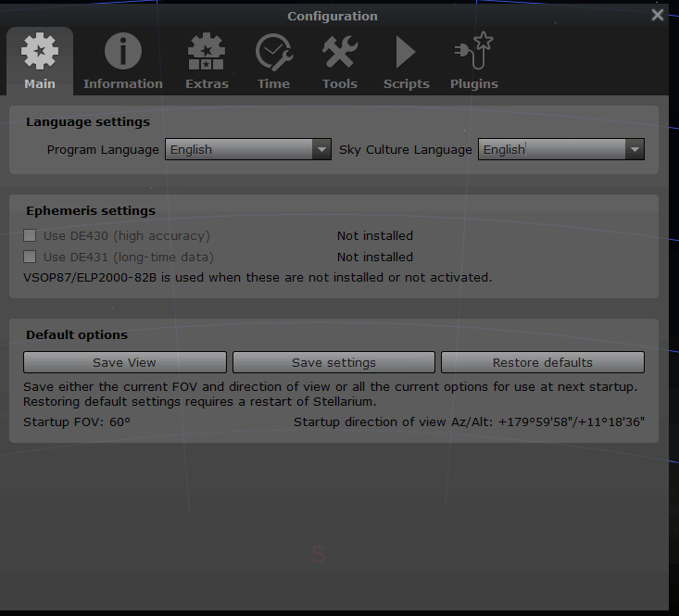The width and height of the screenshot is (679, 616).
Task: Enable Use DE430 (high accuracy) checkbox
Action: (x=30, y=235)
